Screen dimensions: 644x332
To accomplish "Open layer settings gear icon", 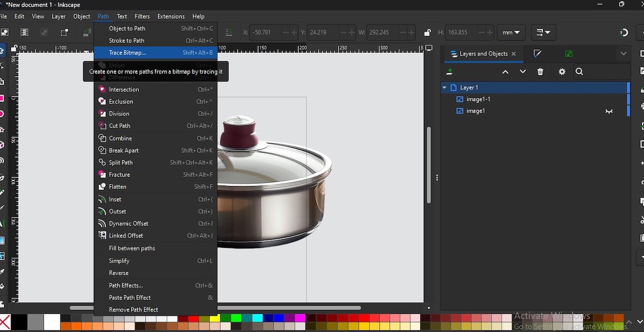I will pos(562,72).
